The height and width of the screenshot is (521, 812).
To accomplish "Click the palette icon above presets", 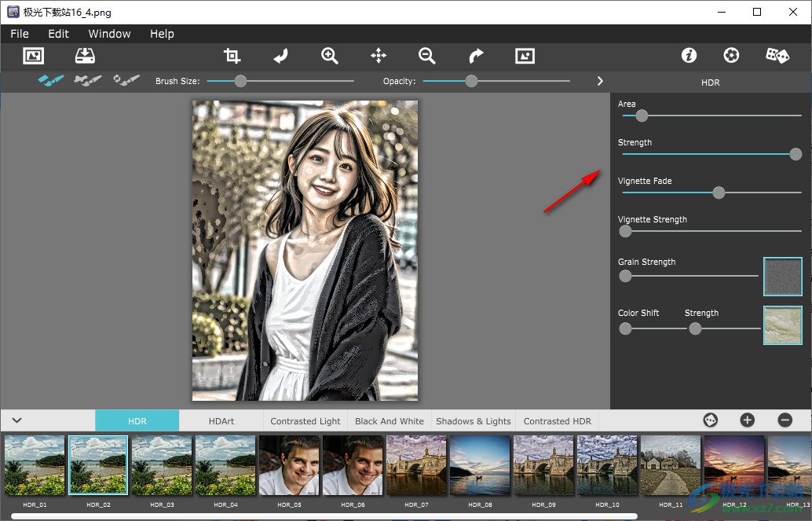I will (711, 420).
